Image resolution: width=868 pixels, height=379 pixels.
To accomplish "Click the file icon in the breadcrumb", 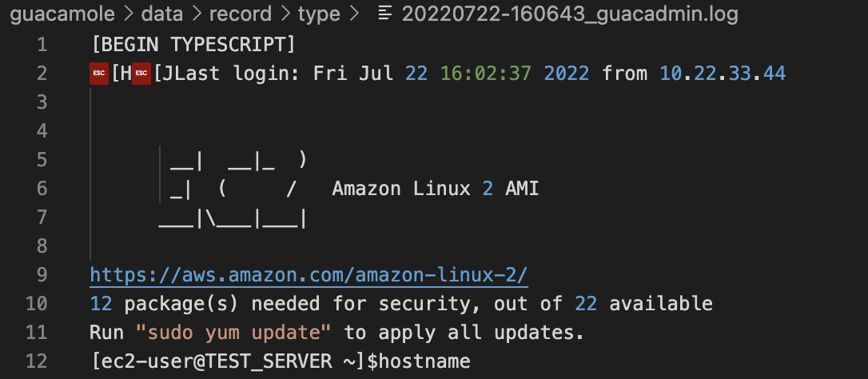I will point(386,14).
